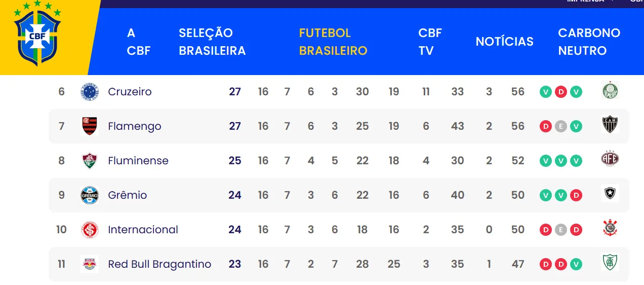Click the Flamengo club crest
Viewport: 644px width, 285px height.
tap(90, 126)
